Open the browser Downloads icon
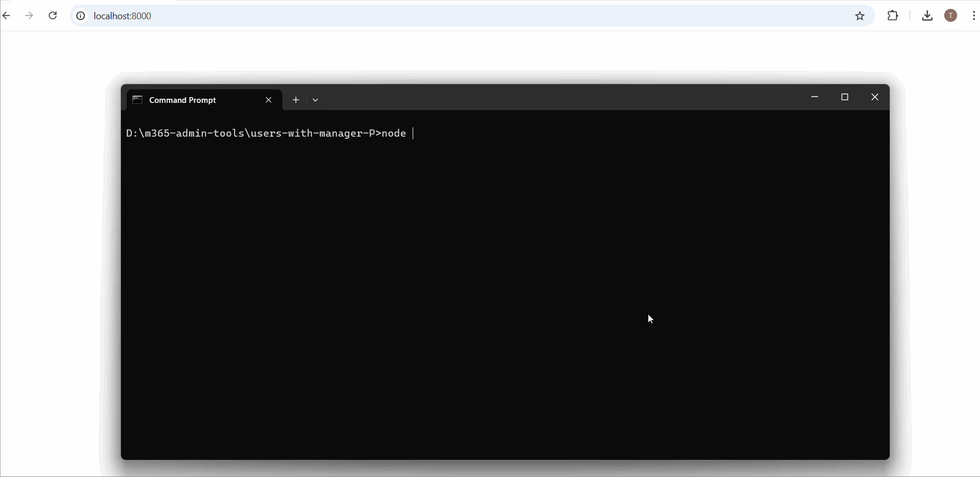The height and width of the screenshot is (477, 980). pos(927,16)
